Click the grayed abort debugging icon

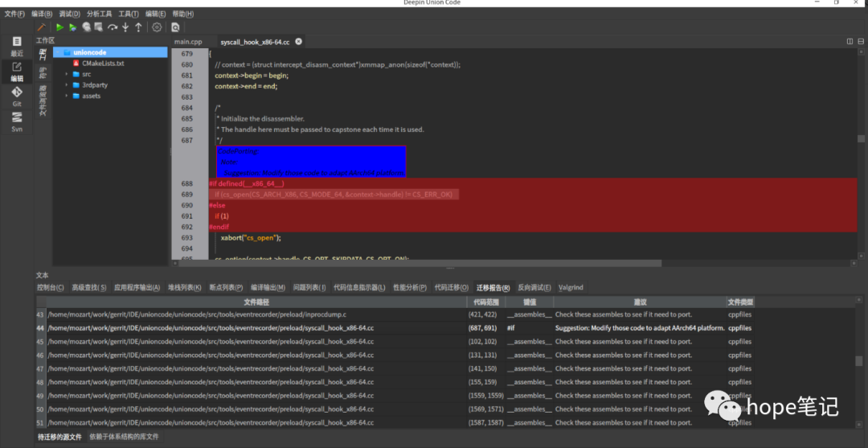(86, 27)
